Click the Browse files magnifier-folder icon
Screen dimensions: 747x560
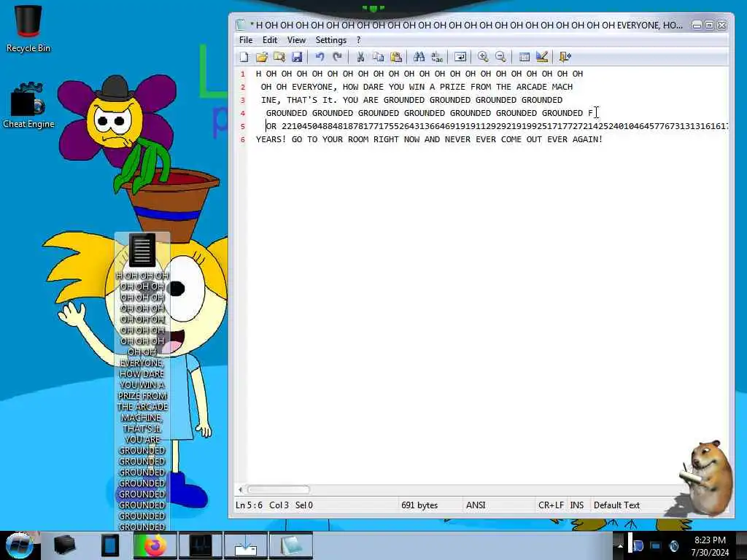tap(279, 57)
